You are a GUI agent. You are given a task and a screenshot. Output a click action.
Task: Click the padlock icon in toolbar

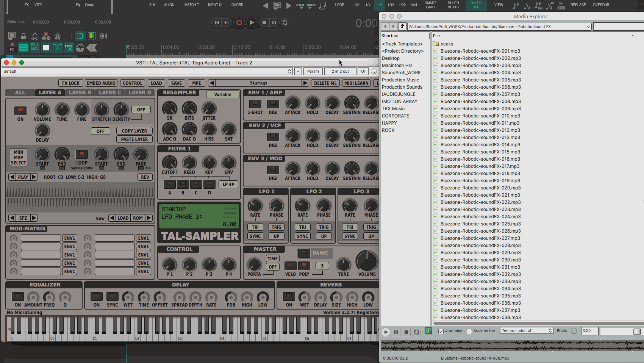[x=23, y=36]
